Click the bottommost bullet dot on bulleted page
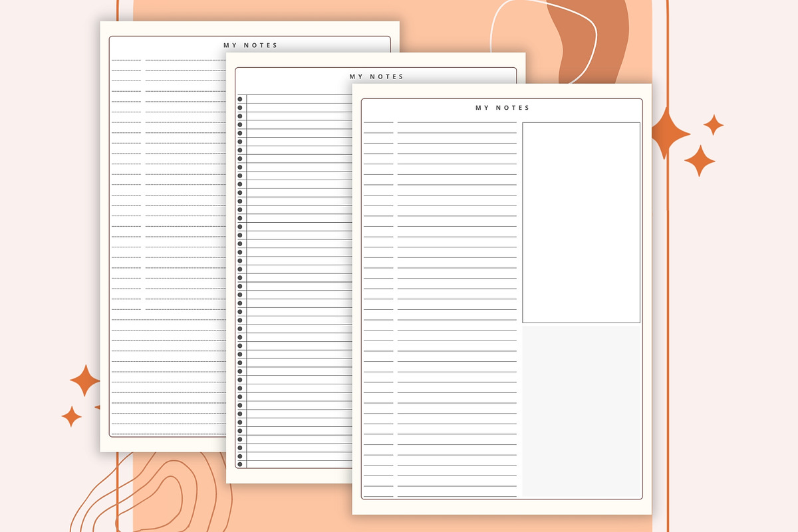The width and height of the screenshot is (798, 532). (240, 464)
